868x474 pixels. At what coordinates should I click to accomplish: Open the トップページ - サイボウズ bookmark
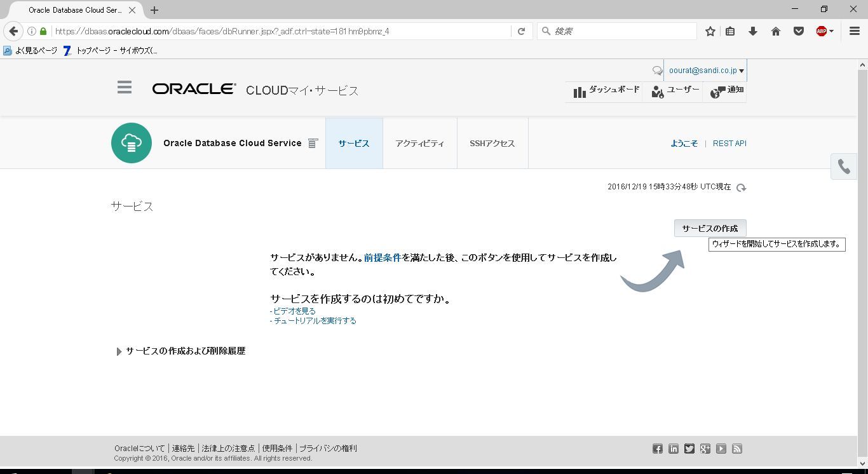[x=110, y=51]
